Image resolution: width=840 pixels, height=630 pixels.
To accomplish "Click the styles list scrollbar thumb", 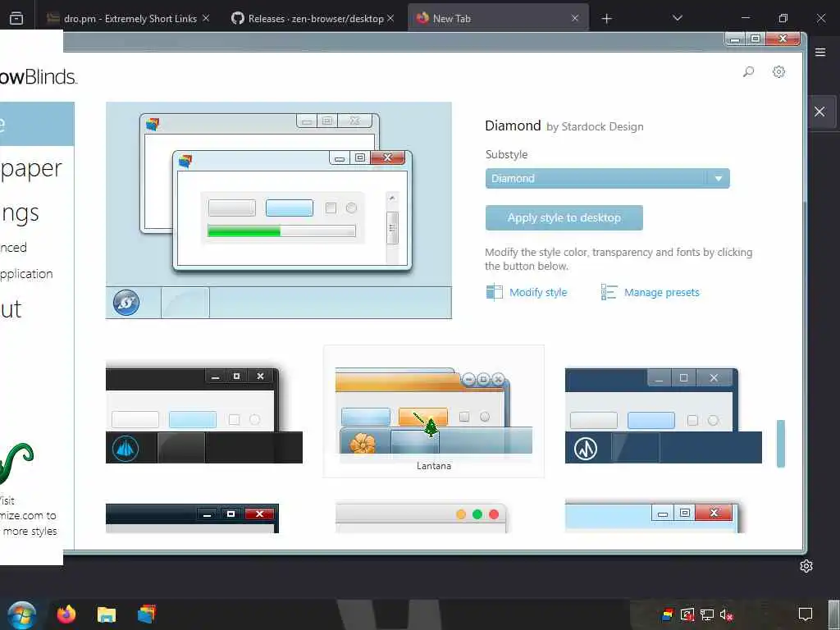I will (781, 444).
